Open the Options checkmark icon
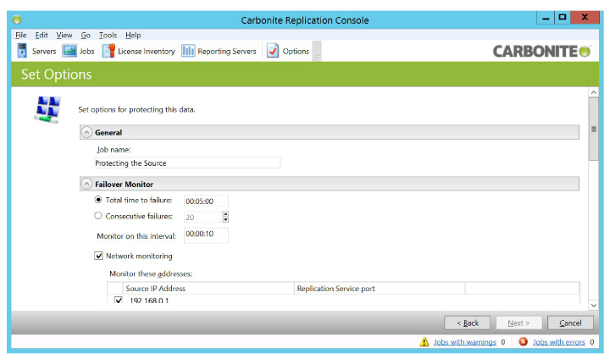This screenshot has height=364, width=610. [x=273, y=51]
